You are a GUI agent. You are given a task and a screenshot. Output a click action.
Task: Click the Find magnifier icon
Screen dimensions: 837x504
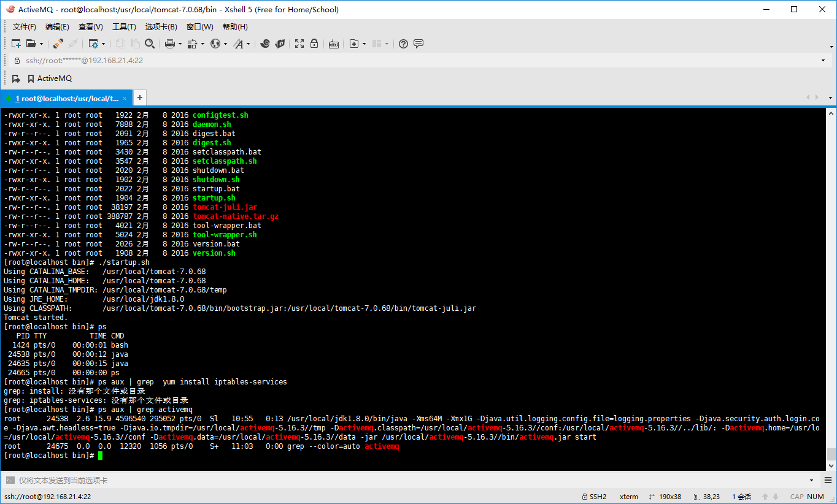(x=150, y=44)
